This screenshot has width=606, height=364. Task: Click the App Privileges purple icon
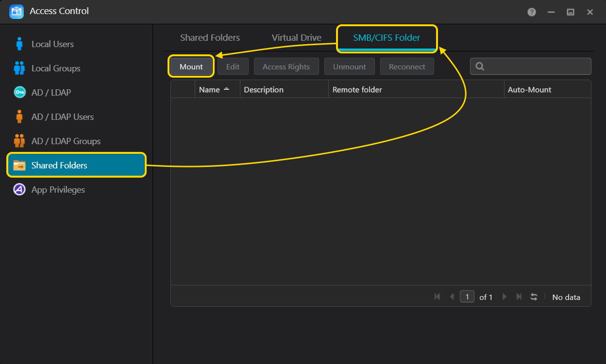coord(19,190)
